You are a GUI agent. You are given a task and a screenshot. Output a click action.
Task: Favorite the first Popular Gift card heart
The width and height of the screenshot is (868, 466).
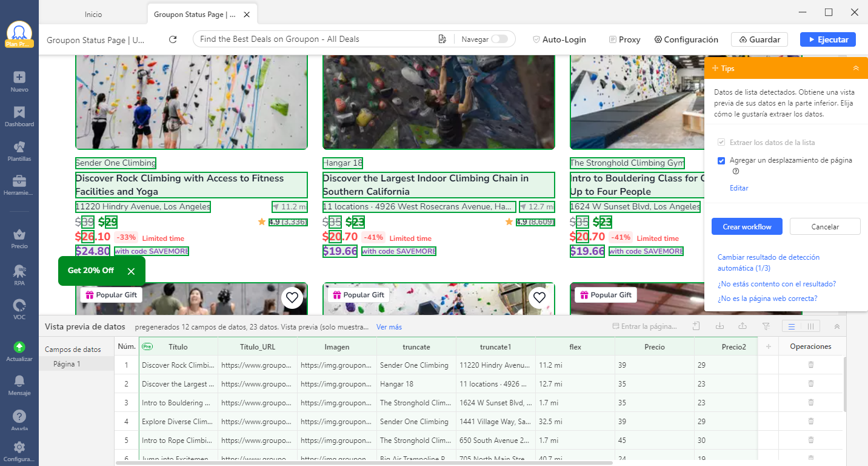pos(292,297)
